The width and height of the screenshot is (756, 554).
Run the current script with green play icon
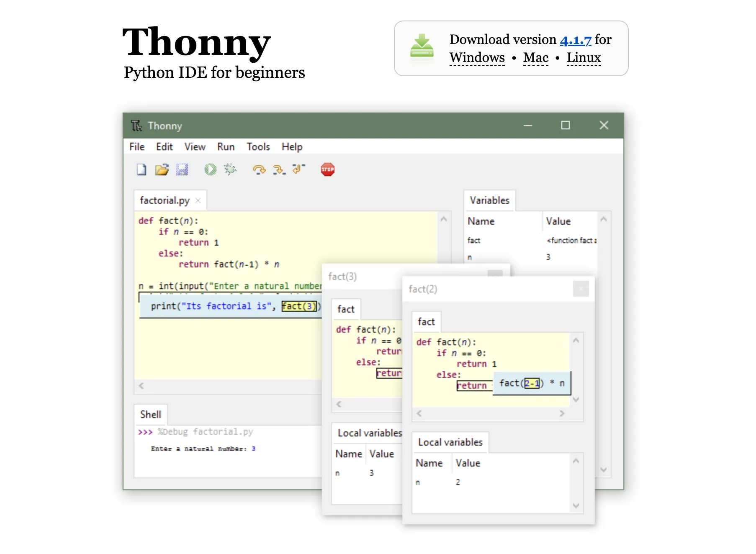[x=210, y=169]
